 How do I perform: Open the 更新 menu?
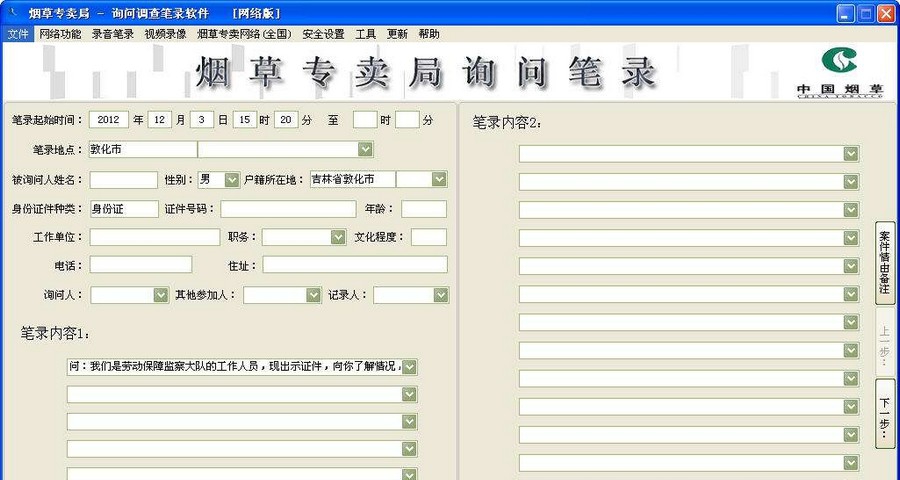[x=397, y=34]
